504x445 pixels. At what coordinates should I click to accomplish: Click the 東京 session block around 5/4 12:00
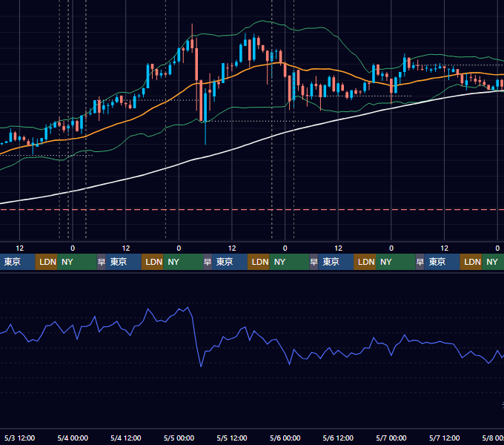pyautogui.click(x=124, y=262)
